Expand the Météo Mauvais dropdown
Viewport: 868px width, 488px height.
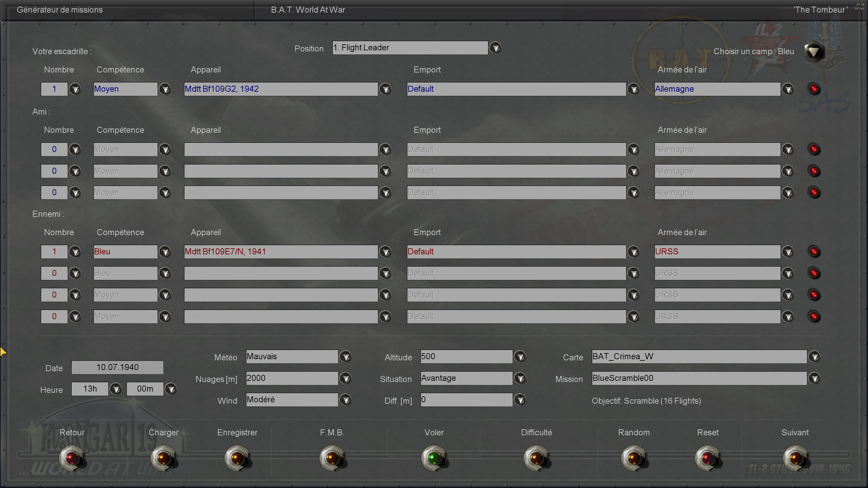[345, 357]
